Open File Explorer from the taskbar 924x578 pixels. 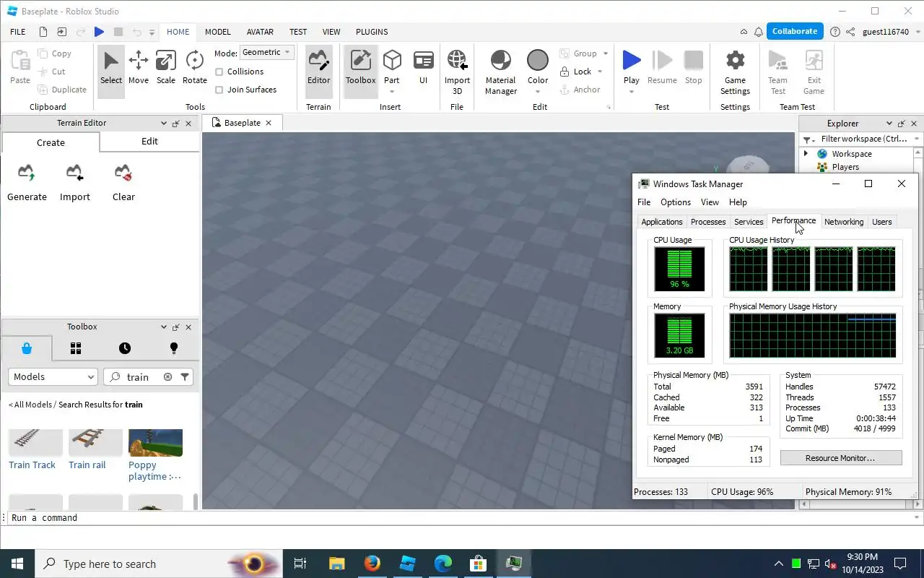pyautogui.click(x=337, y=564)
